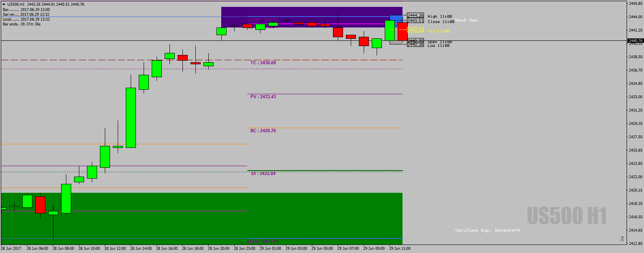Screen dimensions: 644x253
Task: Select the 'High 11:00' label
Action: [x=440, y=17]
